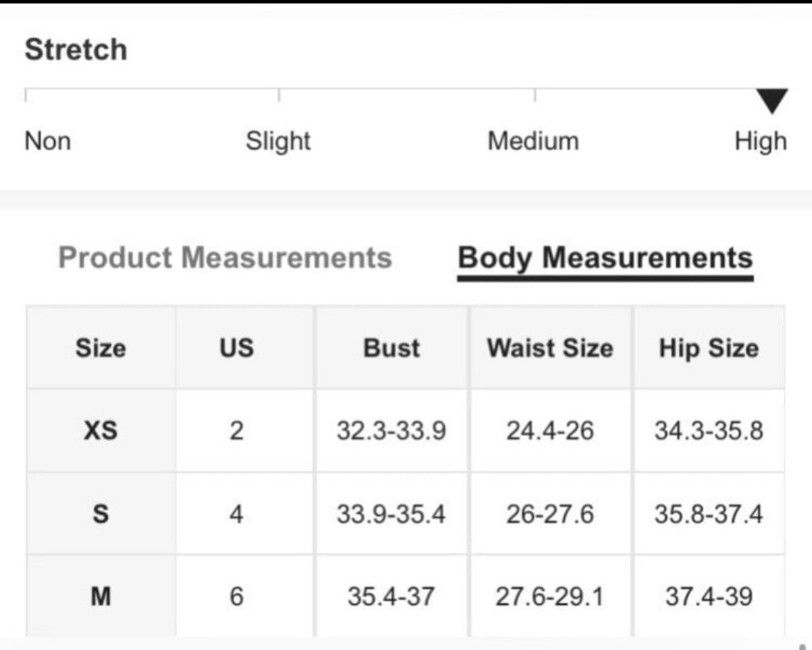Click the Medium stretch label
The width and height of the screenshot is (812, 650).
[534, 141]
